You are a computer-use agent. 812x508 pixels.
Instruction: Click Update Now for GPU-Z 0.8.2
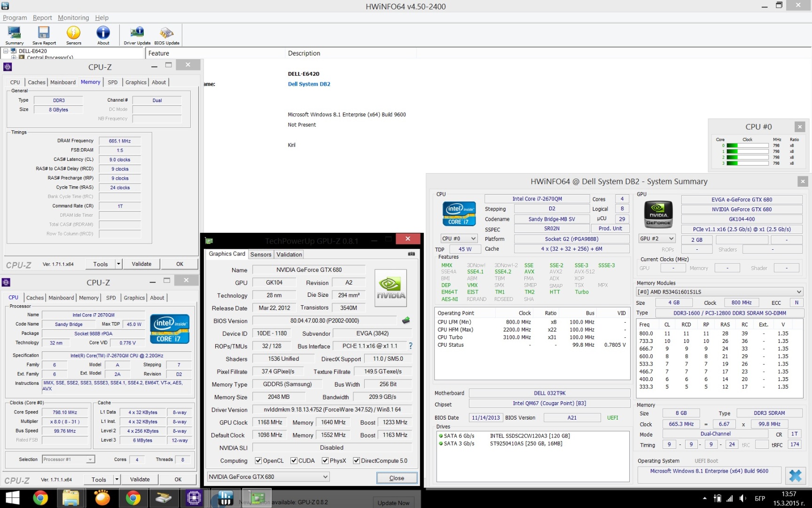(393, 502)
